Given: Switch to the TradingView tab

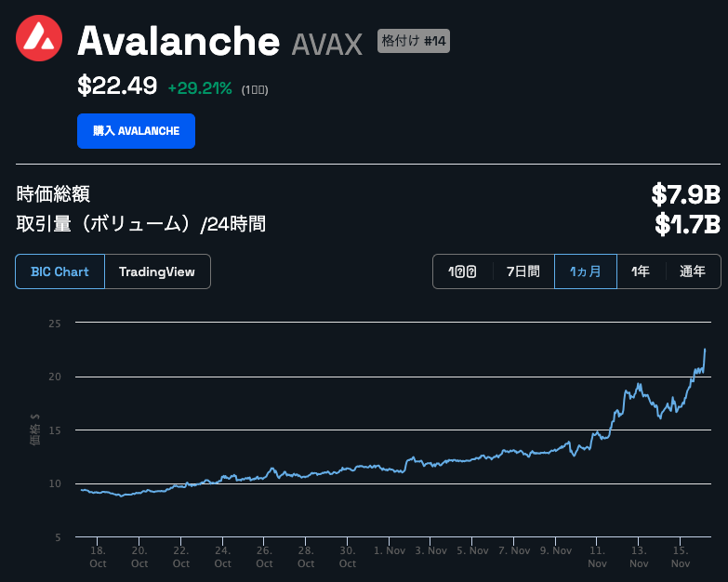Looking at the screenshot, I should pos(157,271).
